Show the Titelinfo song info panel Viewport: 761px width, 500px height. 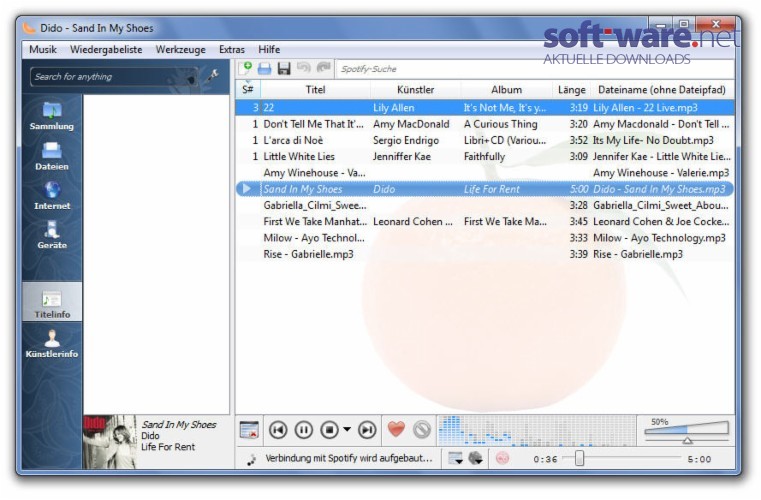(52, 303)
